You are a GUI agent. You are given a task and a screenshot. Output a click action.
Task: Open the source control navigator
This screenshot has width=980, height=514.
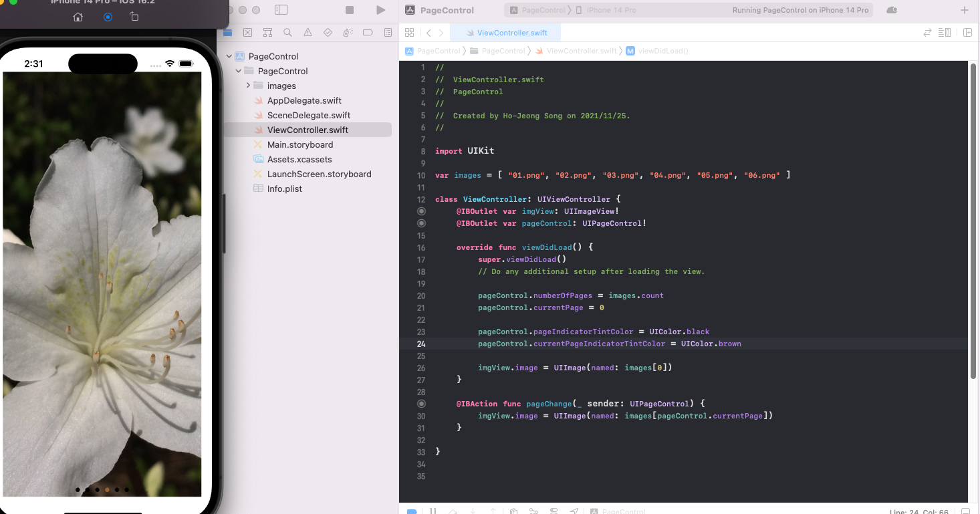click(248, 32)
